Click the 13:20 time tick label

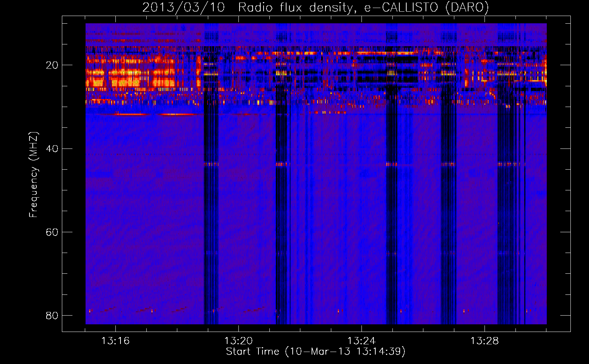coord(238,341)
